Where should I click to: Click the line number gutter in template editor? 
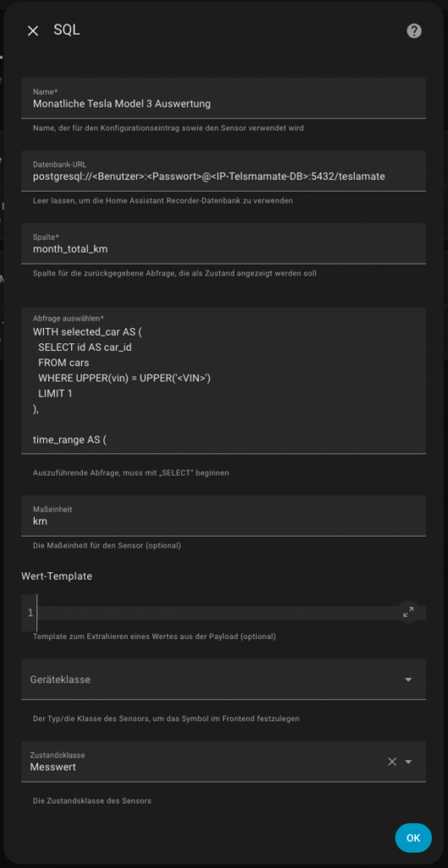30,613
